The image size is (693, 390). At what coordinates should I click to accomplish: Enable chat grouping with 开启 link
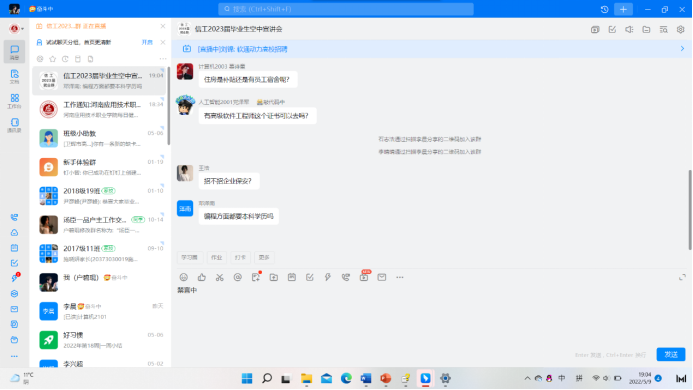(147, 42)
